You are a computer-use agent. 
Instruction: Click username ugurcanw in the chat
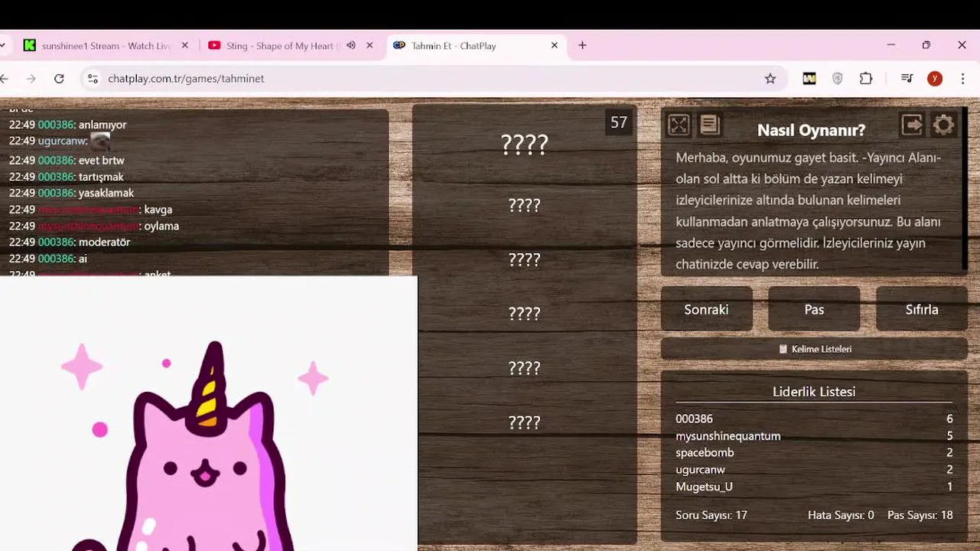point(61,141)
